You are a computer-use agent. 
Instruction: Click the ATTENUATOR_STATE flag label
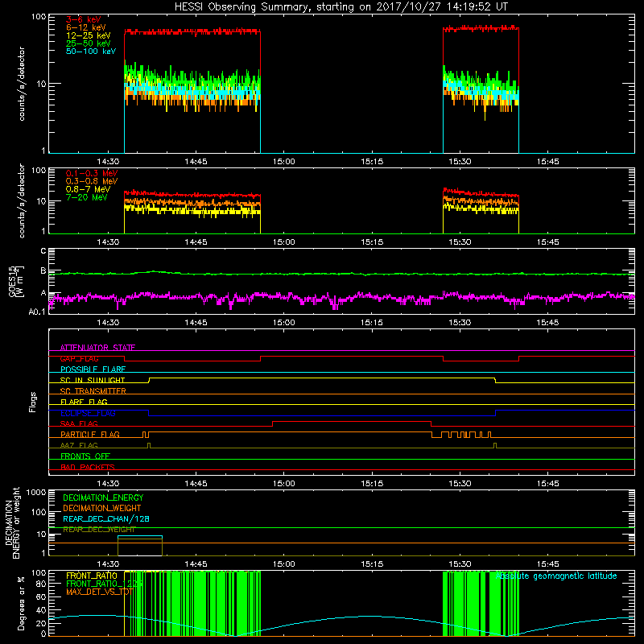97,348
